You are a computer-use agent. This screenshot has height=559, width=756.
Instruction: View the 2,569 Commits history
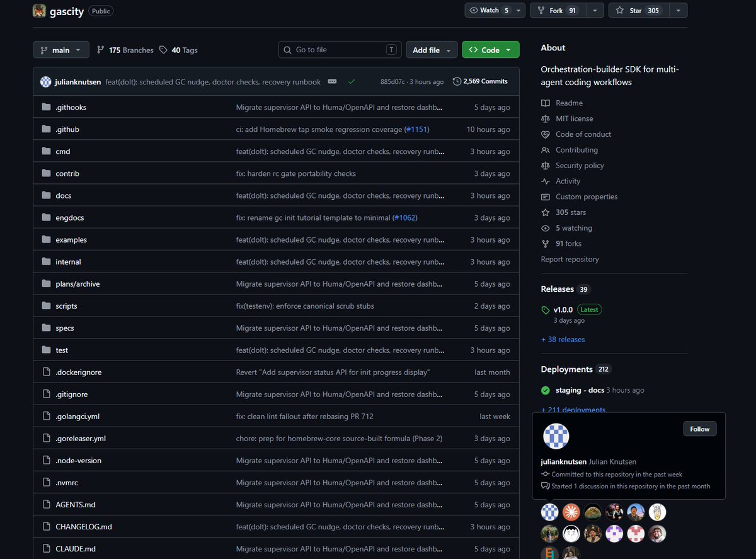pos(480,81)
